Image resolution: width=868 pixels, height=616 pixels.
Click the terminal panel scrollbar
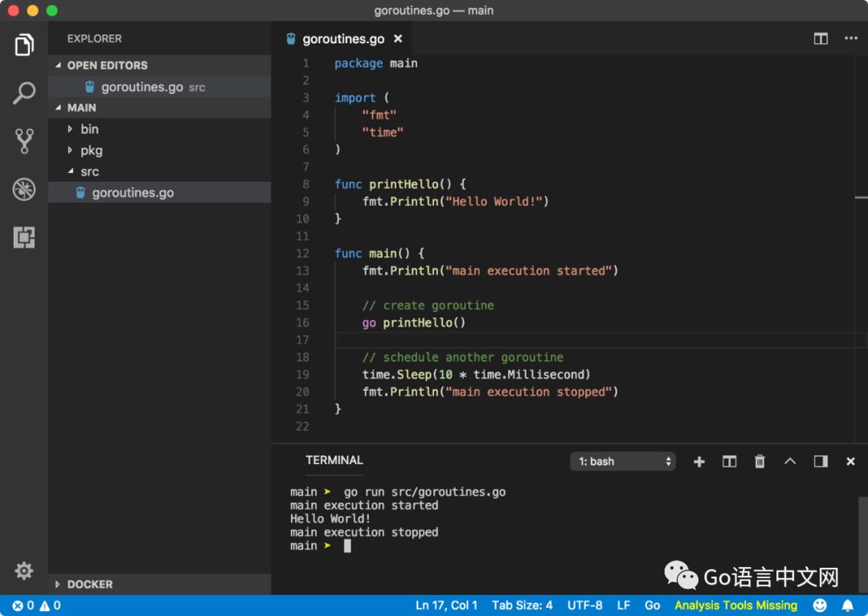point(863,543)
